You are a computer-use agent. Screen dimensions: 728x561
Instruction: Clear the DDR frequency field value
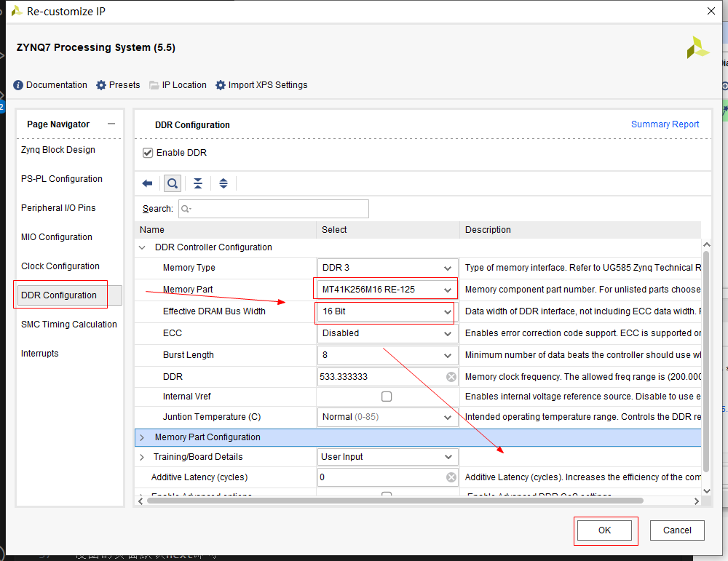coord(451,377)
